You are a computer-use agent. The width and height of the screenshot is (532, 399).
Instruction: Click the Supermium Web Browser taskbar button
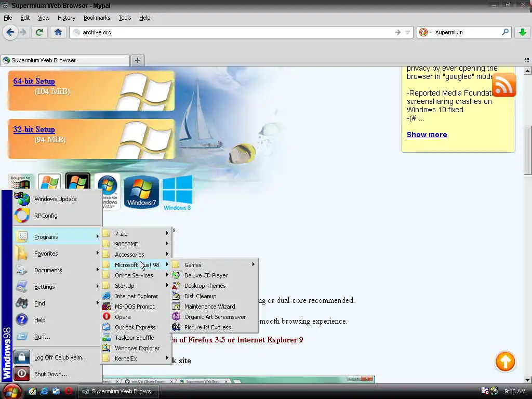[119, 391]
